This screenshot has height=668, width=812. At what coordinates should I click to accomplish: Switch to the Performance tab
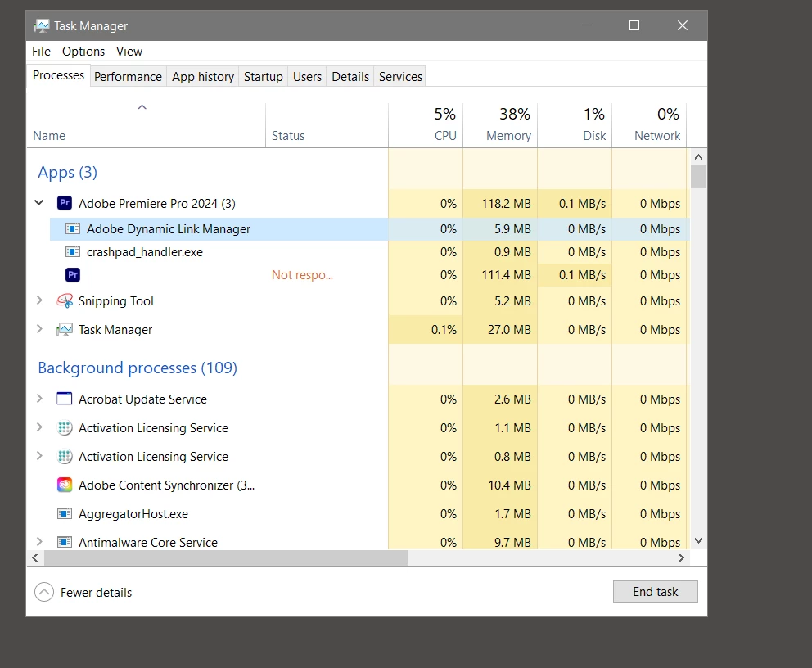(128, 77)
